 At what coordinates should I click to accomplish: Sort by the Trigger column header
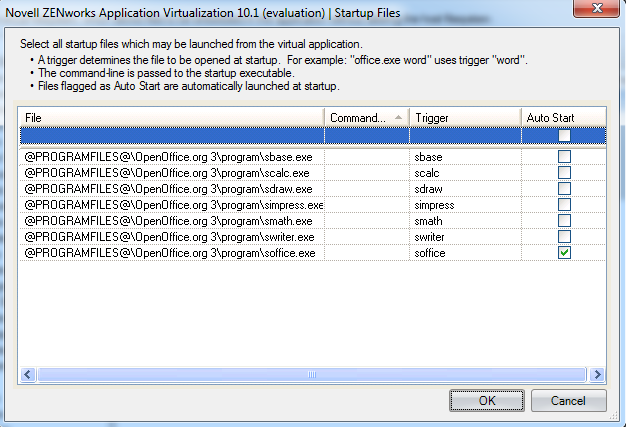pos(466,118)
